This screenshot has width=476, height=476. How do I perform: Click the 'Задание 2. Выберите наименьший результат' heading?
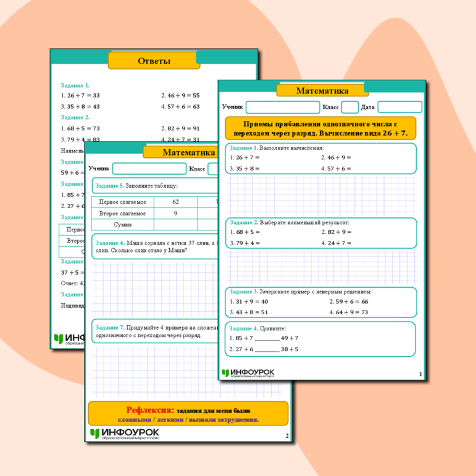tap(288, 222)
